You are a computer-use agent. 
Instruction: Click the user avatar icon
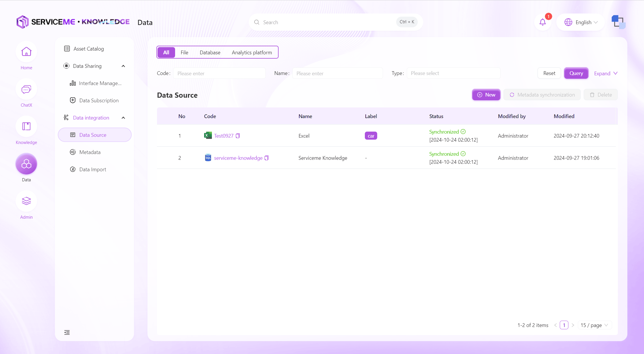pyautogui.click(x=618, y=22)
